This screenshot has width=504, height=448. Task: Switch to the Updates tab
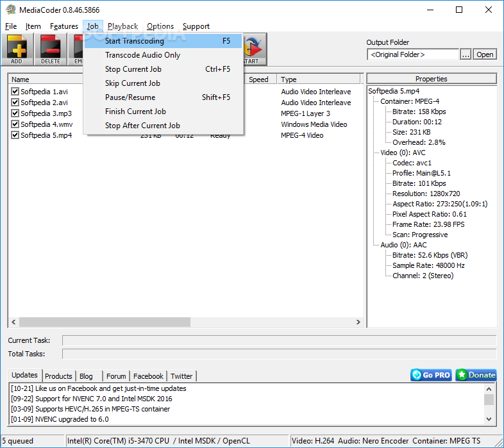coord(25,375)
